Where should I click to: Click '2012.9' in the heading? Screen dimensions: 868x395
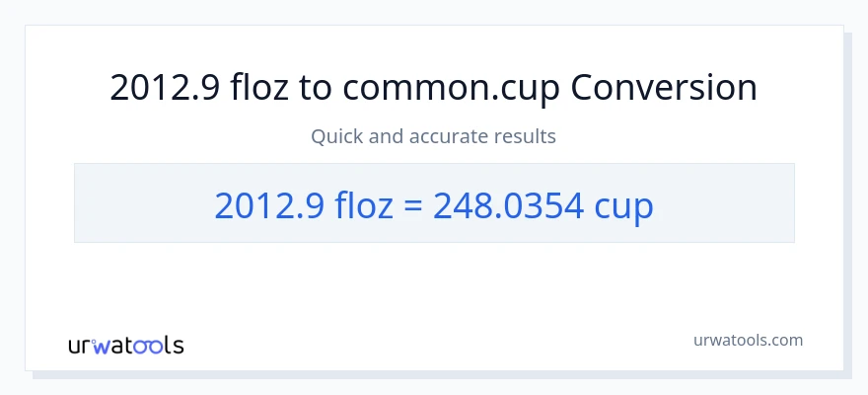165,88
